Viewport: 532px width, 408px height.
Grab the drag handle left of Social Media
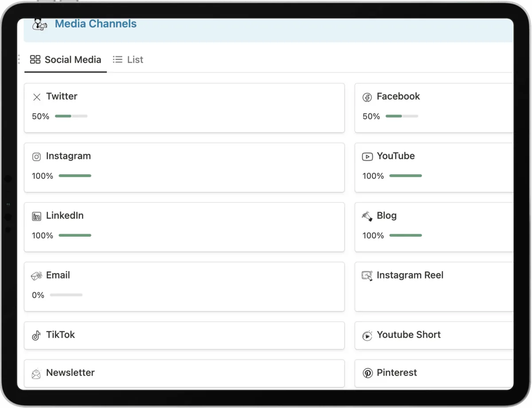point(19,59)
